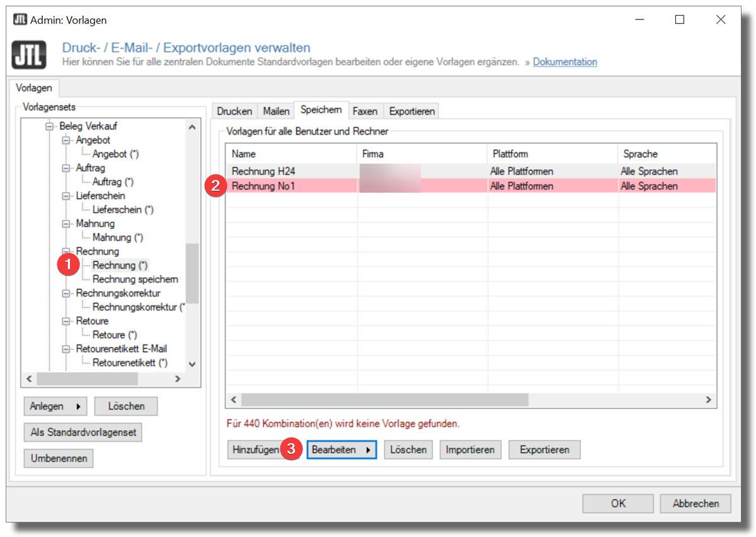
Task: Collapse the Beleg Verkauf tree node
Action: pyautogui.click(x=50, y=127)
